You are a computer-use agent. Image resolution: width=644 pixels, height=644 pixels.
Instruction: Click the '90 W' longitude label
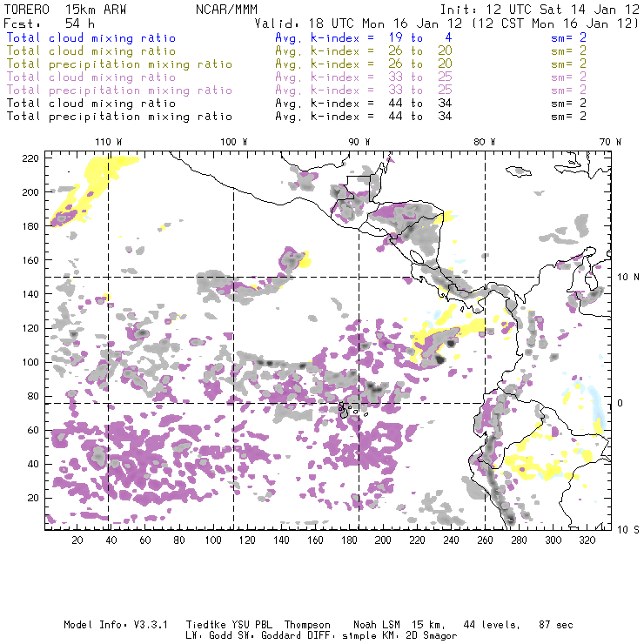pyautogui.click(x=359, y=142)
